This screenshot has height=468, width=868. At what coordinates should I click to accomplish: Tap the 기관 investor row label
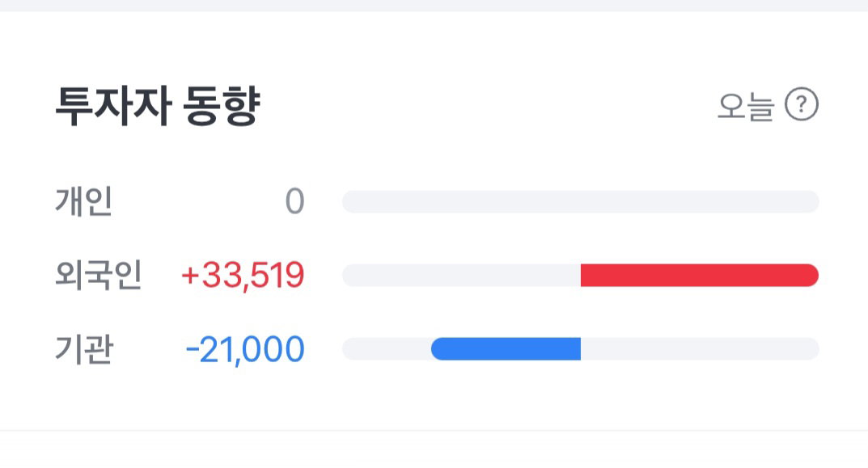coord(84,349)
